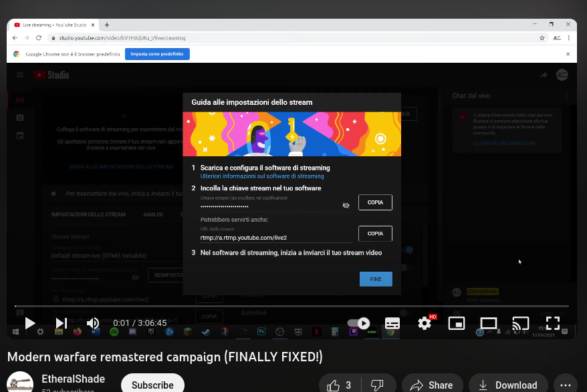Toggle subtitles/closed captions
The width and height of the screenshot is (587, 392).
tap(392, 324)
